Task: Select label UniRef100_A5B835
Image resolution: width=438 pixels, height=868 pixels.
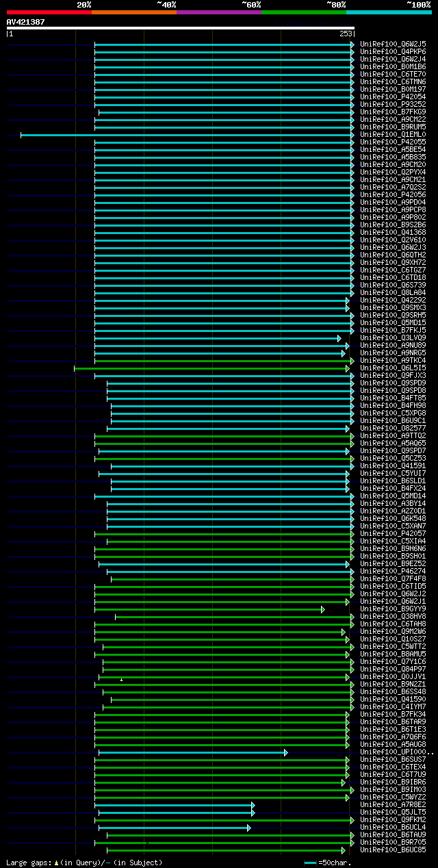Action: 393,157
